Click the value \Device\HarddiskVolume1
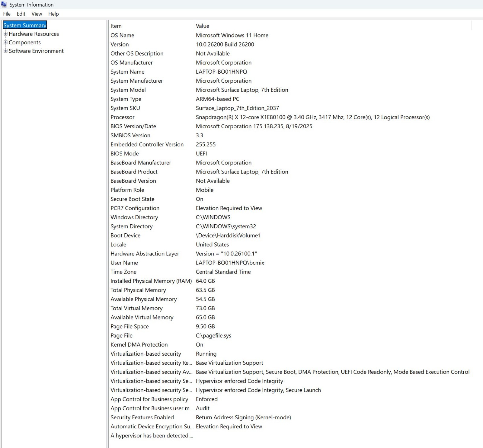Image resolution: width=483 pixels, height=448 pixels. tap(228, 235)
